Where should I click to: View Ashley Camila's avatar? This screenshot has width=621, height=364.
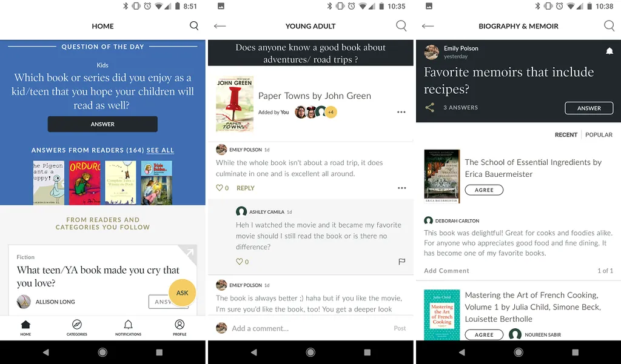(x=241, y=211)
